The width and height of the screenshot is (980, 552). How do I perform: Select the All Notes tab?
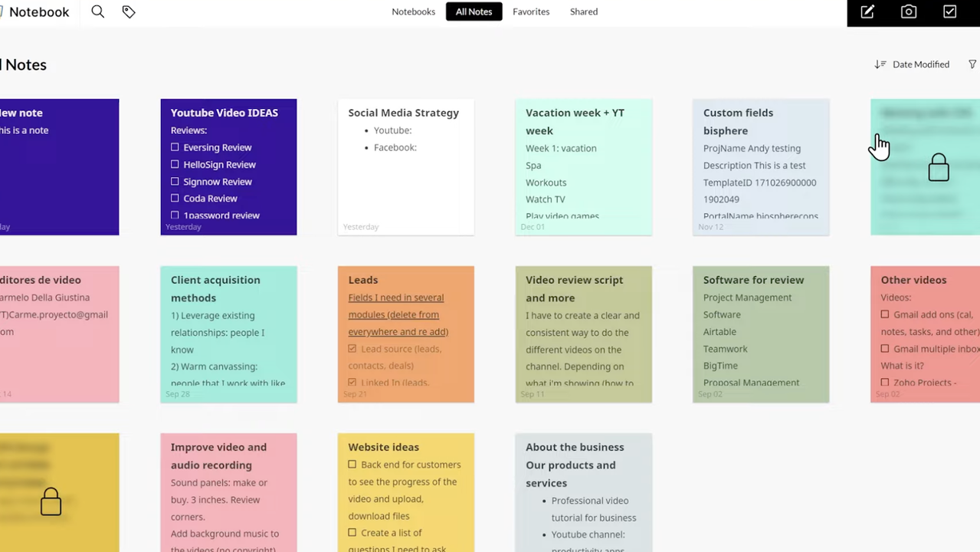click(x=474, y=11)
